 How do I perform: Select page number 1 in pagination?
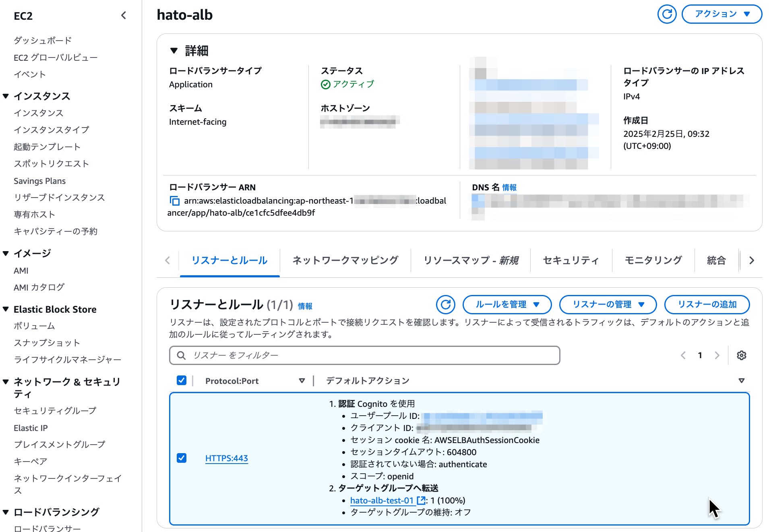click(x=700, y=355)
